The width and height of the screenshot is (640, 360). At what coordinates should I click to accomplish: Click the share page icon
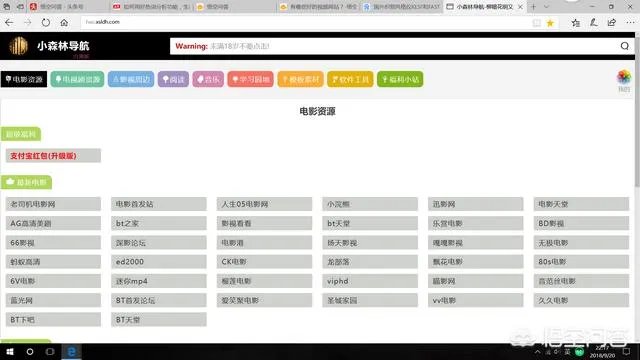[611, 23]
